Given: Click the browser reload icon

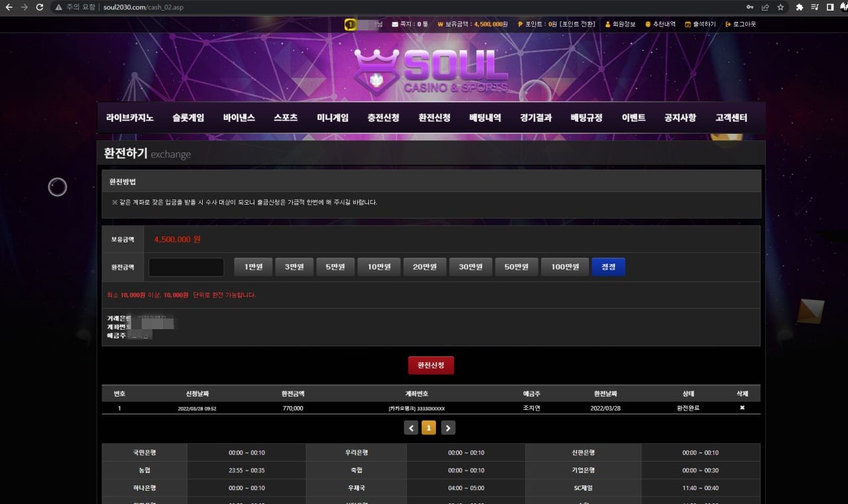Looking at the screenshot, I should [x=40, y=7].
